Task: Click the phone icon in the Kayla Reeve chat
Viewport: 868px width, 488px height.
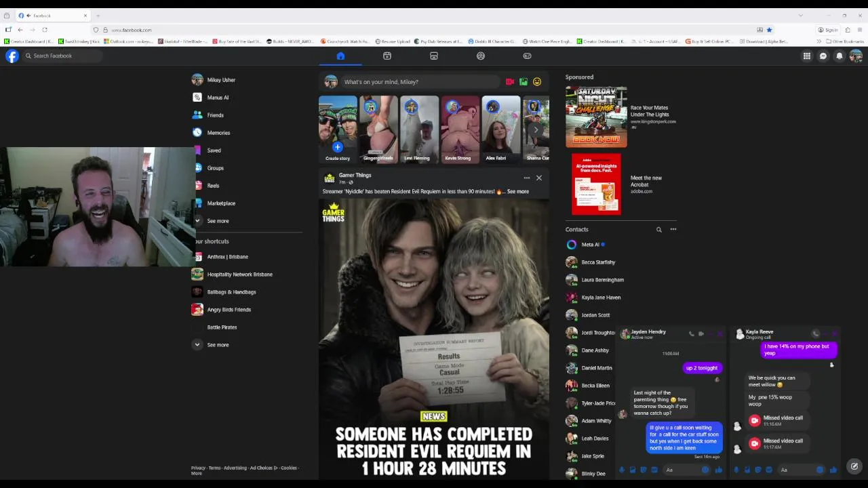Action: pyautogui.click(x=816, y=333)
